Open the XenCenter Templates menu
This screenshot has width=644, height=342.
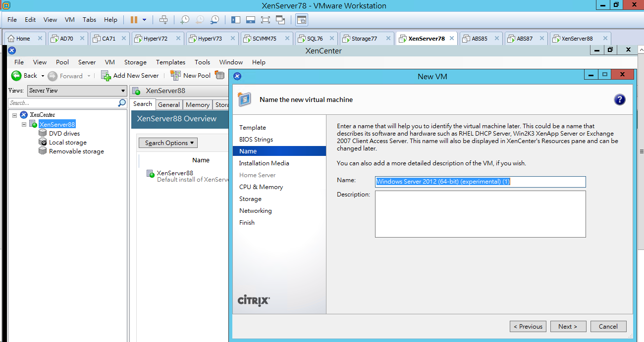coord(170,62)
